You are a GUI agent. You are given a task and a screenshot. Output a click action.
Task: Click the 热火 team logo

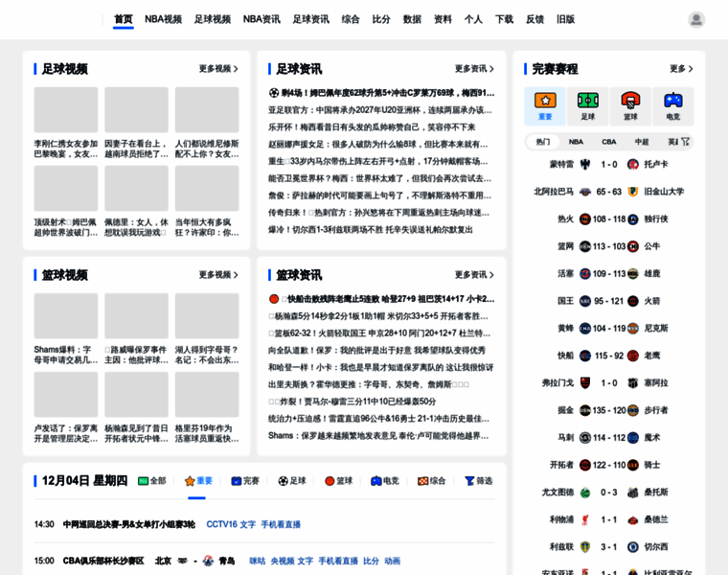[585, 219]
